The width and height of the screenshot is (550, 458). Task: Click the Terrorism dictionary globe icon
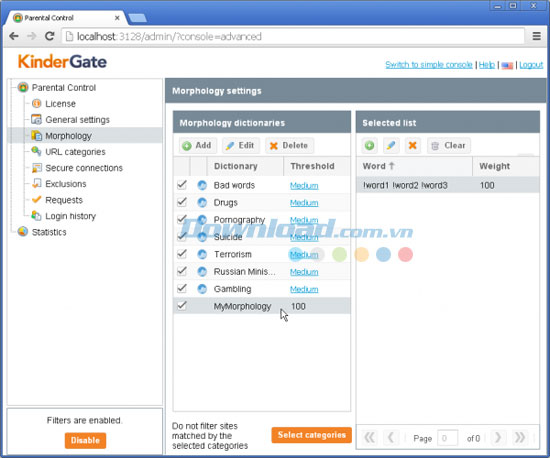click(x=202, y=254)
